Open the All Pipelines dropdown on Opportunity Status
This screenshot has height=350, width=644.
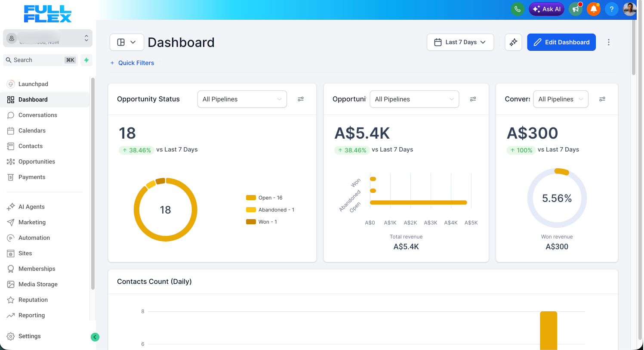242,99
